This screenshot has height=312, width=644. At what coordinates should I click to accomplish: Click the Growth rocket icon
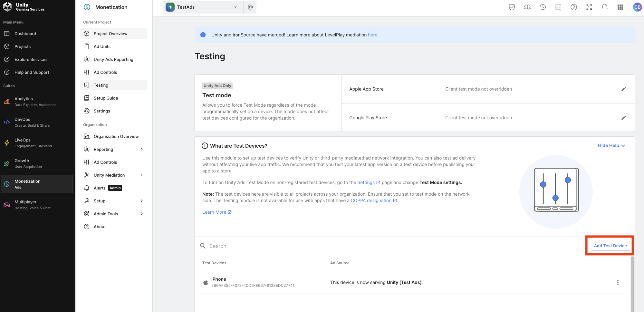pyautogui.click(x=7, y=163)
